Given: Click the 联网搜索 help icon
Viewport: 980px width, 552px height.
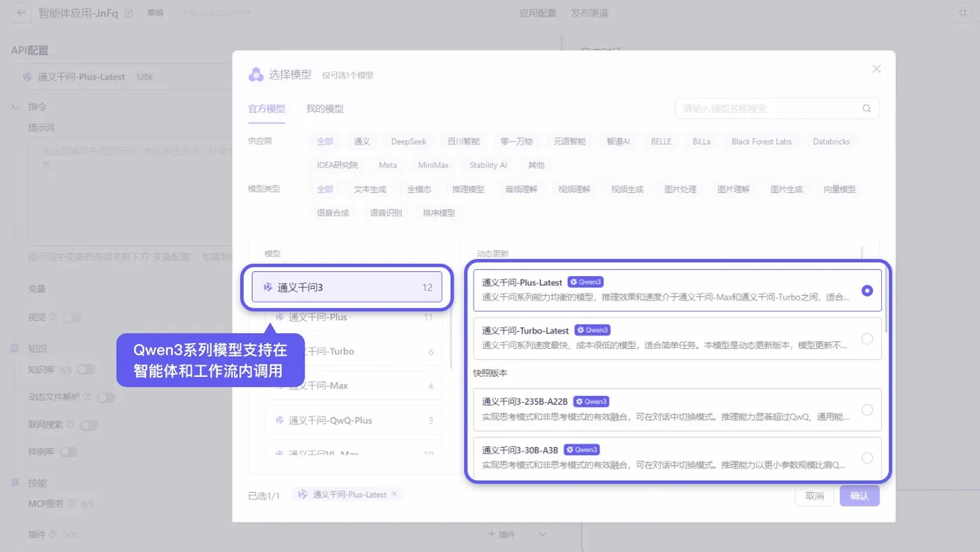Looking at the screenshot, I should [70, 425].
